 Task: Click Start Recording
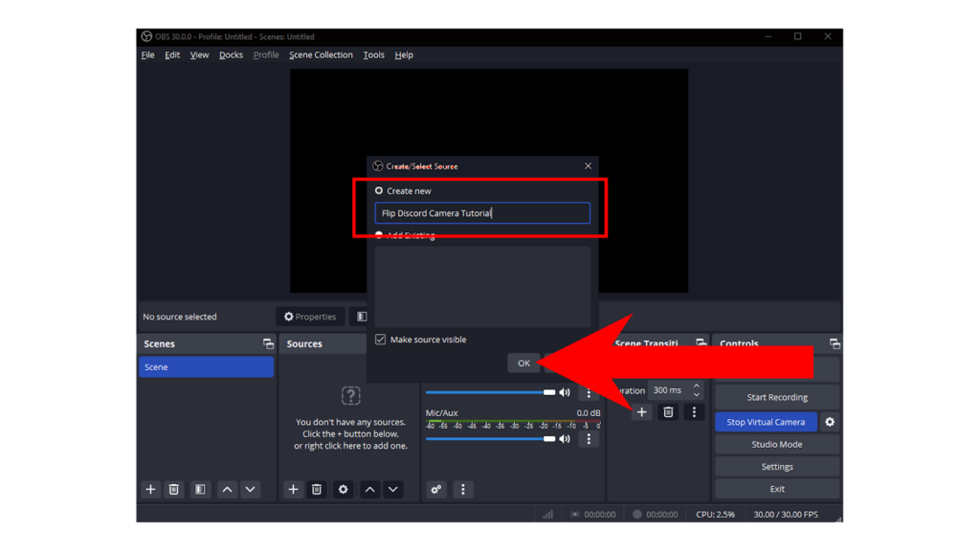point(777,397)
